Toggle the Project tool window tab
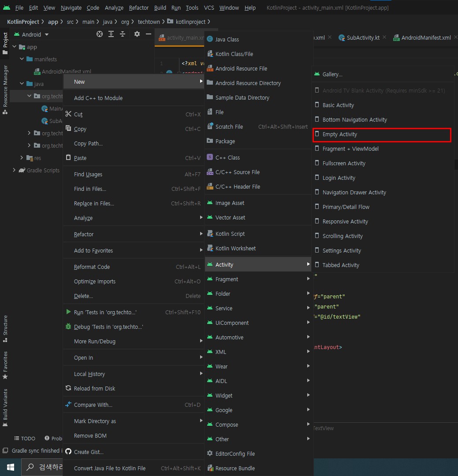 tap(5, 43)
